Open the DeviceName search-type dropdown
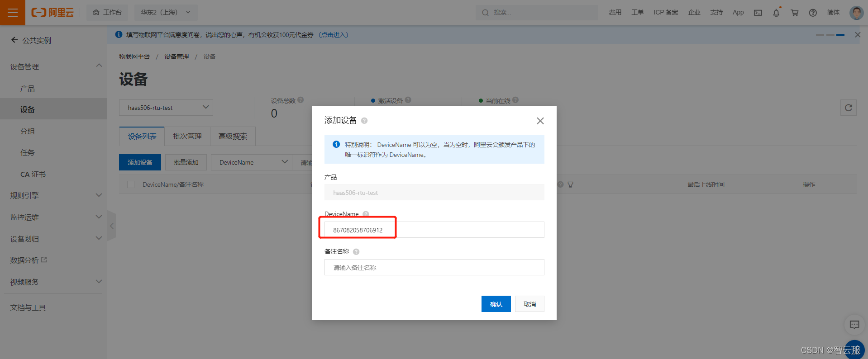 point(252,162)
